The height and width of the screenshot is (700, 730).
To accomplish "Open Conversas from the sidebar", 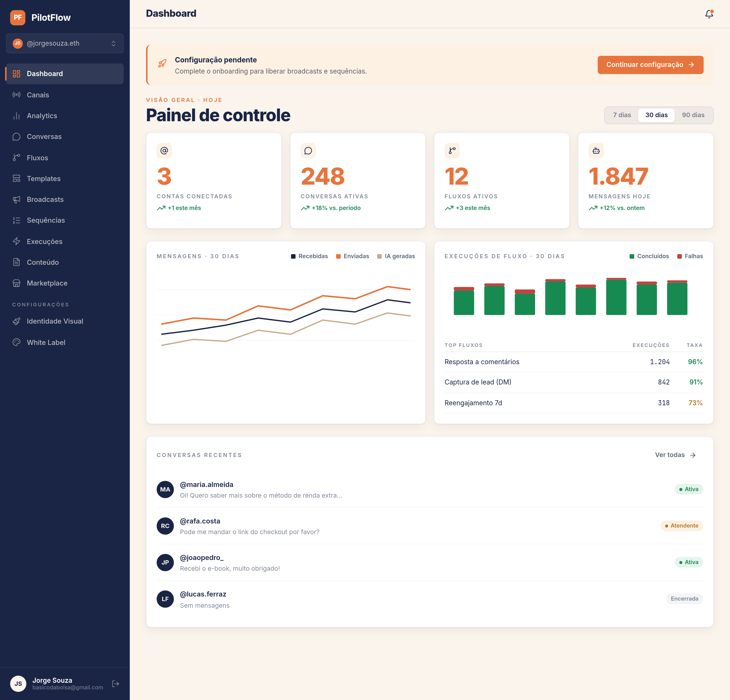I will (65, 137).
